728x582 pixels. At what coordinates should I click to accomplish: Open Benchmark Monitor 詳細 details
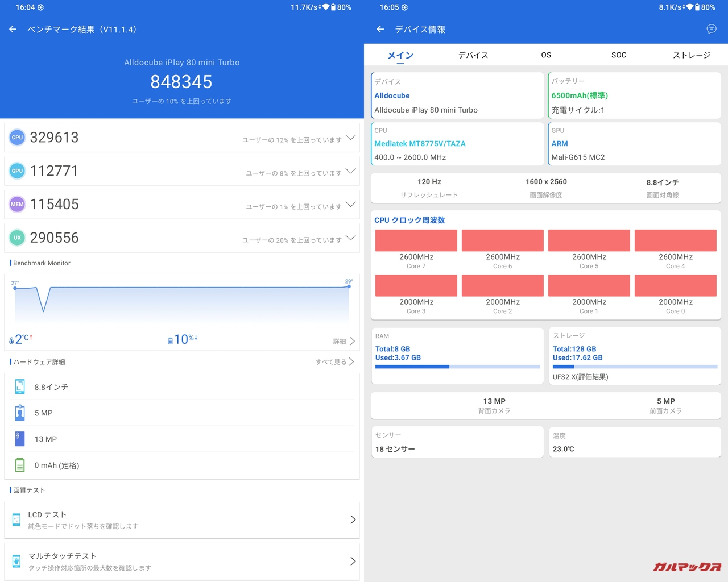(344, 341)
